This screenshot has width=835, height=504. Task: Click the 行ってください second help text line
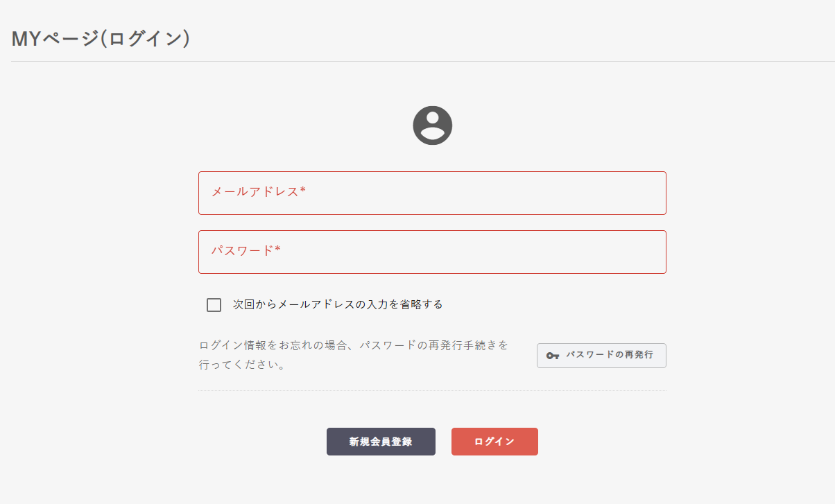pos(242,365)
